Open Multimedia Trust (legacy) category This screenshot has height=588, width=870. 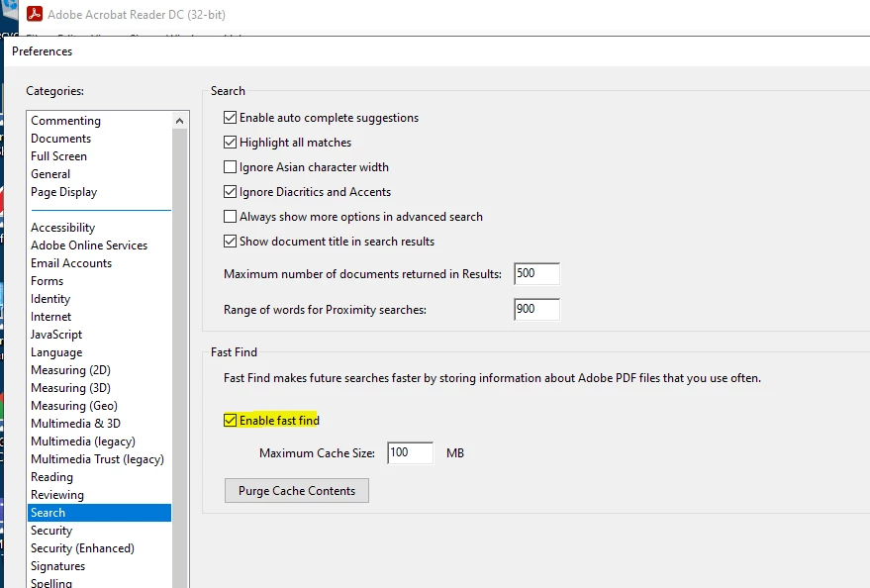tap(98, 459)
